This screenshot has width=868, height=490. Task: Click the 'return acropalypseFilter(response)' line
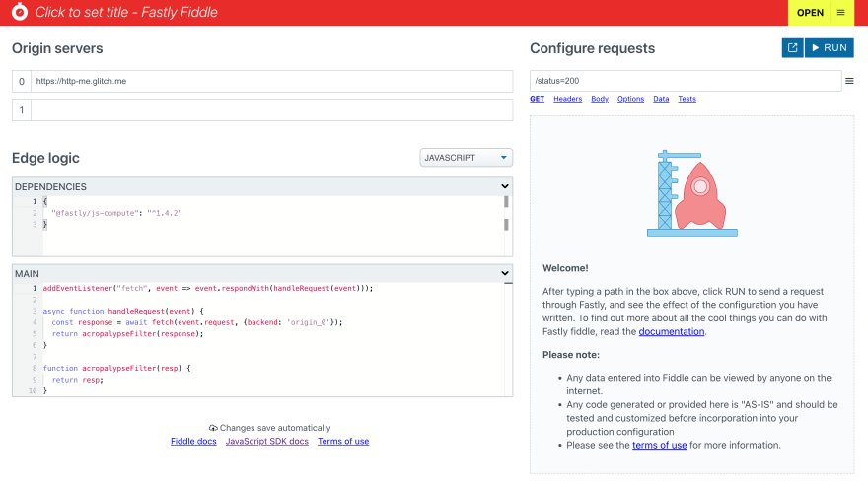click(x=128, y=334)
